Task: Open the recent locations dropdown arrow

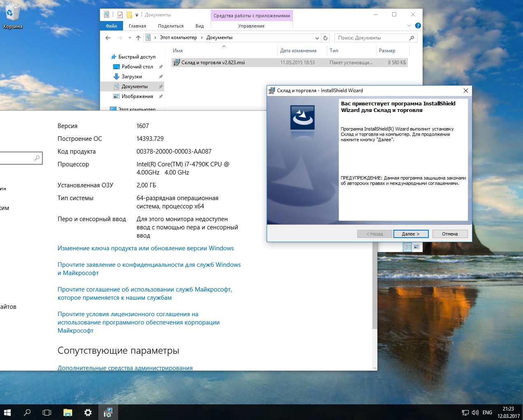Action: click(x=130, y=38)
